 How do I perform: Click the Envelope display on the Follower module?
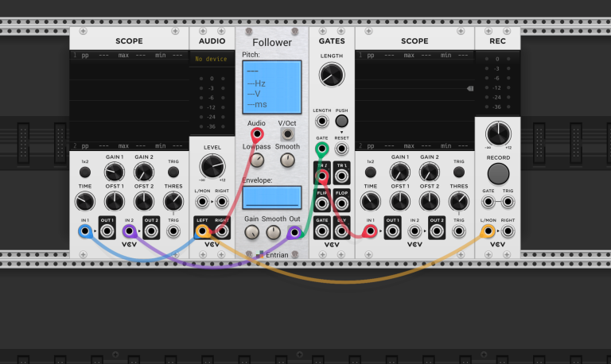(272, 197)
